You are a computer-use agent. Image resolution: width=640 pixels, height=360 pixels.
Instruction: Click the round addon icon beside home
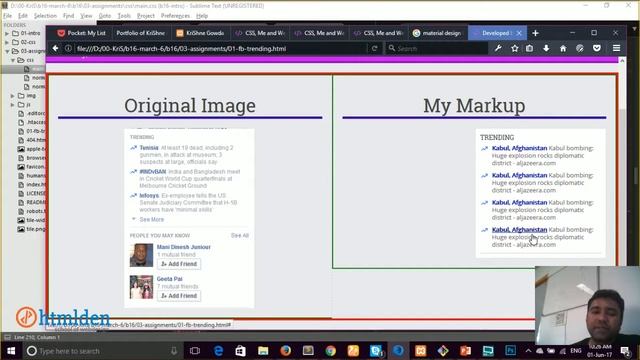coord(580,48)
